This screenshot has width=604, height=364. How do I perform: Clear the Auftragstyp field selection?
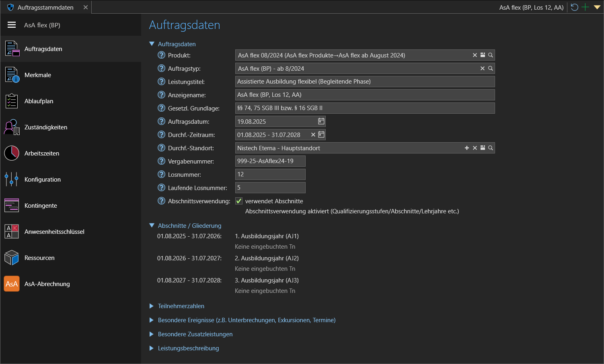[483, 68]
